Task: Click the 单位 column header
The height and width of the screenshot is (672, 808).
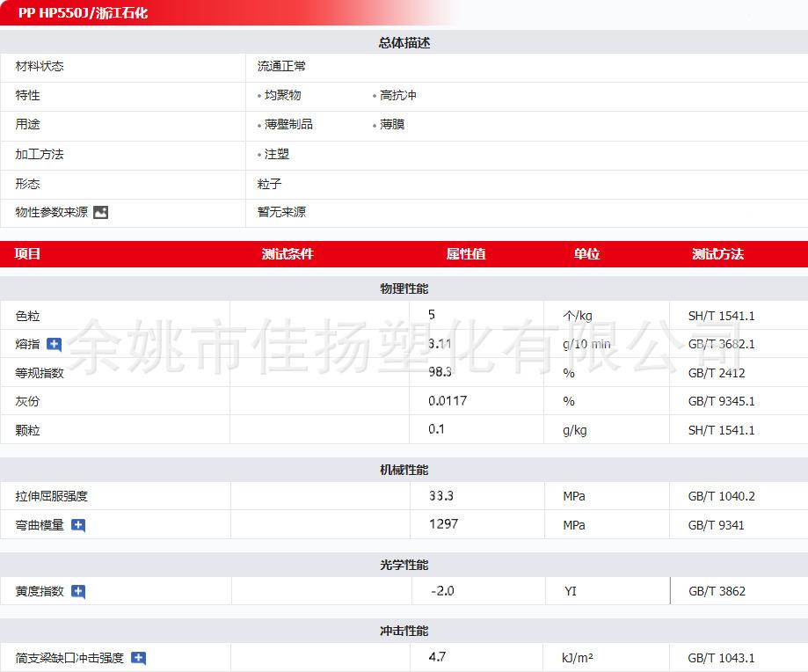Action: coord(586,254)
